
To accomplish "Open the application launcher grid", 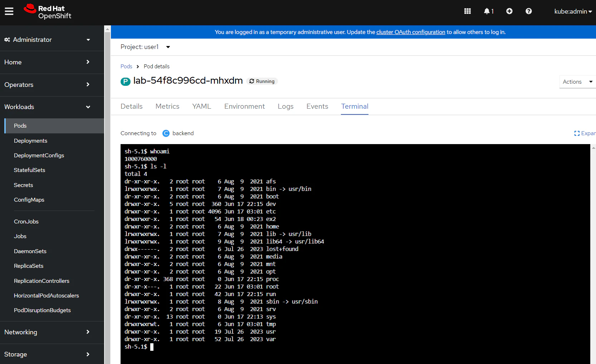I will [467, 11].
